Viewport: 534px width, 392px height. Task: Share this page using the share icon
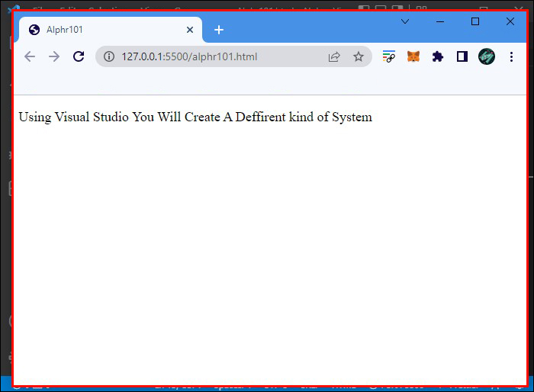pos(334,56)
